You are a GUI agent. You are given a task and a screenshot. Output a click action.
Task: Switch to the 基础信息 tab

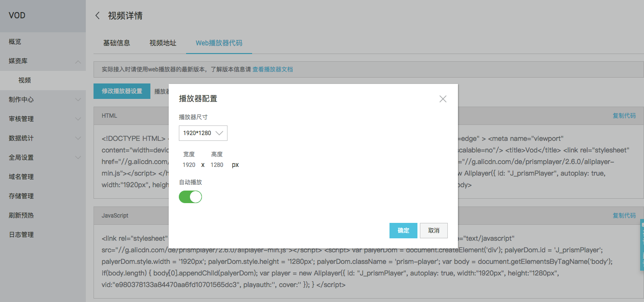(x=117, y=43)
